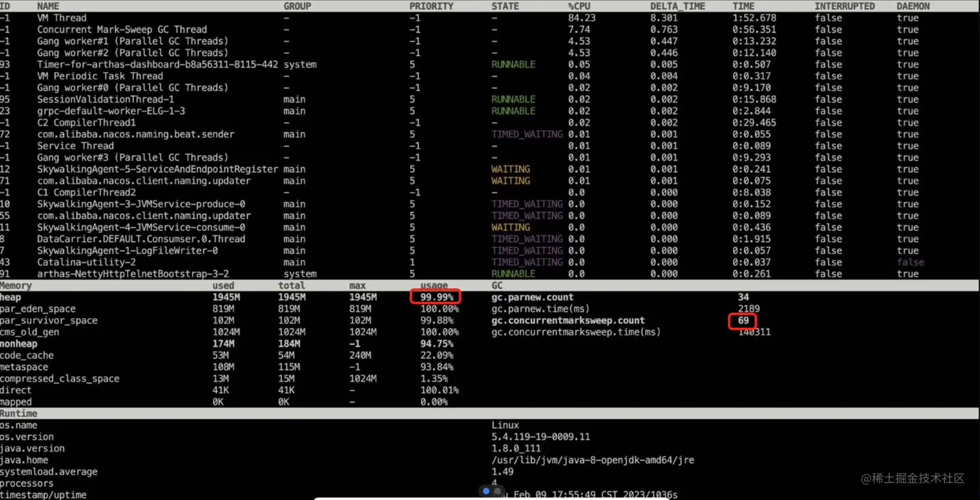Click the STATE column header
The width and height of the screenshot is (980, 500).
pos(506,6)
